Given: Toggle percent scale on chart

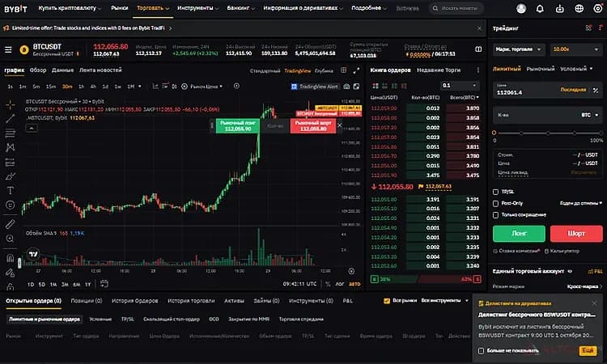Looking at the screenshot, I should pos(328,284).
